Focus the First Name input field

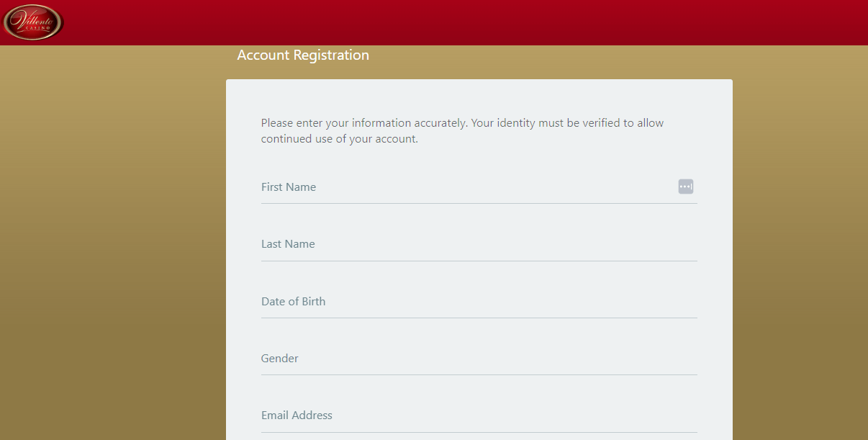pyautogui.click(x=479, y=187)
